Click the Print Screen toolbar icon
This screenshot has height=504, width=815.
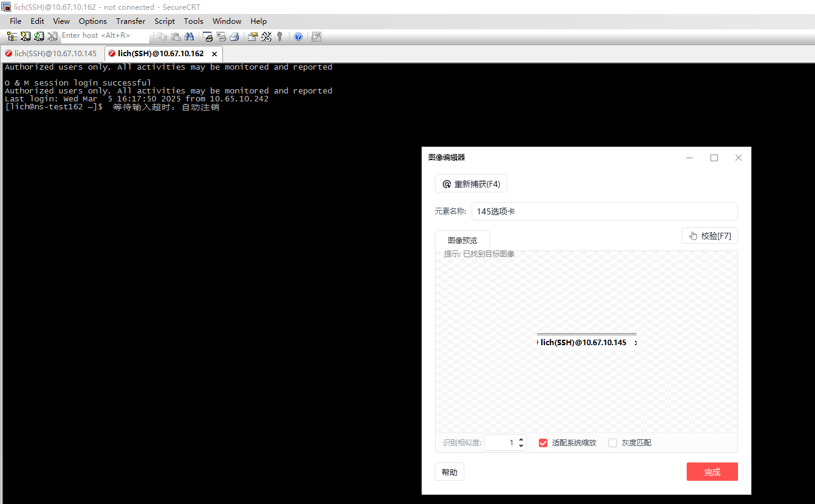pos(208,37)
